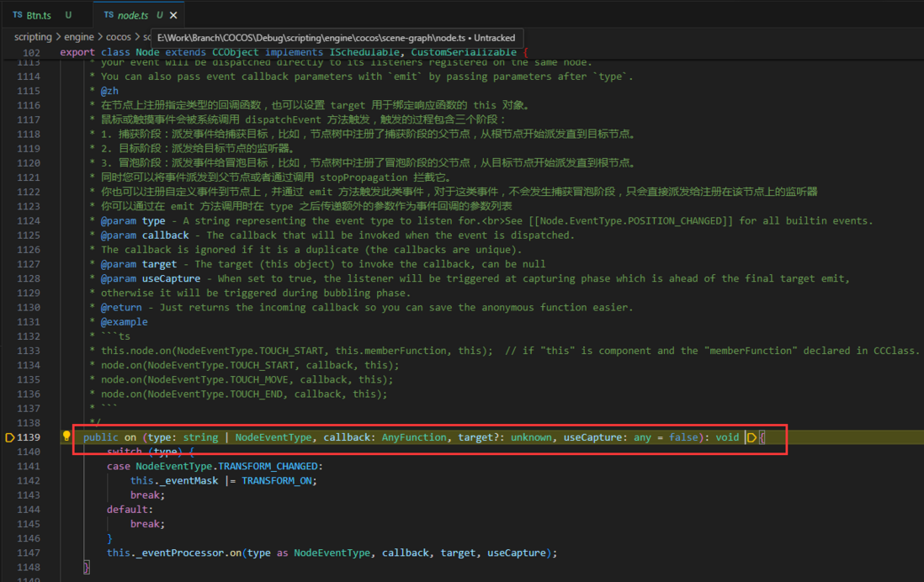Viewport: 924px width, 582px height.
Task: Click the 'AnyFunction' type on line 1139
Action: click(414, 437)
